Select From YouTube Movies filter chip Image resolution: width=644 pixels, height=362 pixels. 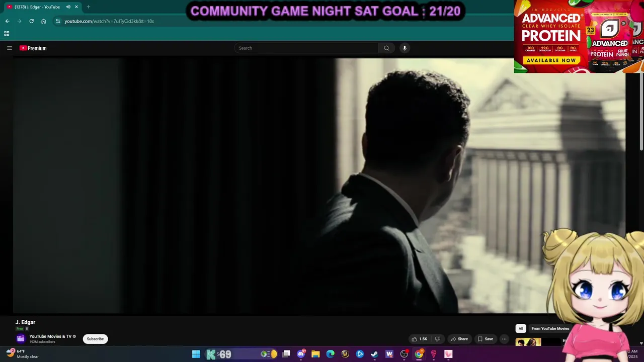tap(550, 328)
